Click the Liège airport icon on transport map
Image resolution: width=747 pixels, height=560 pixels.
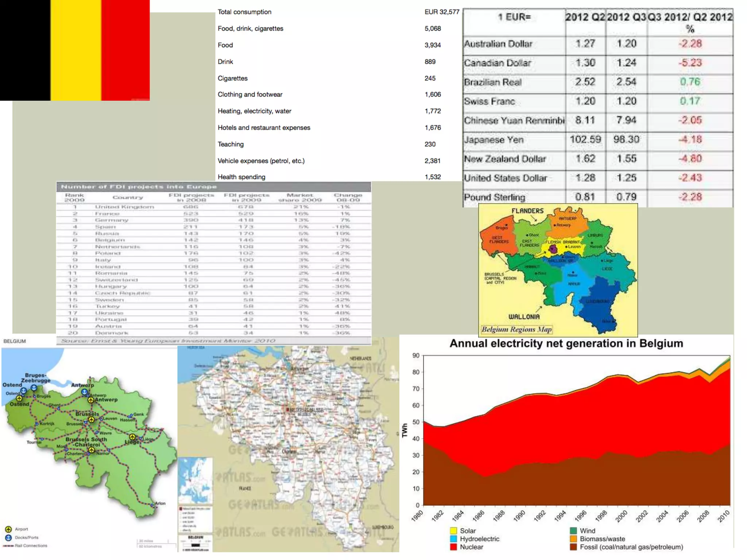(x=132, y=437)
